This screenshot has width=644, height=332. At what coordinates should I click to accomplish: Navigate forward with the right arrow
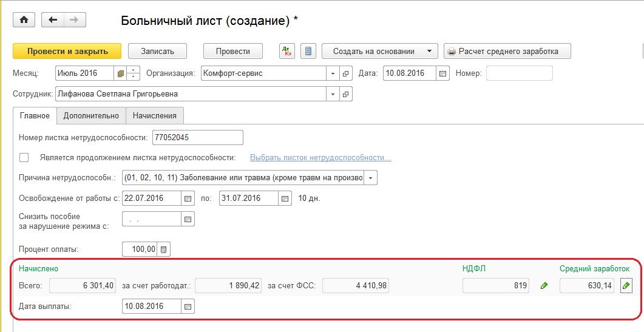click(74, 19)
